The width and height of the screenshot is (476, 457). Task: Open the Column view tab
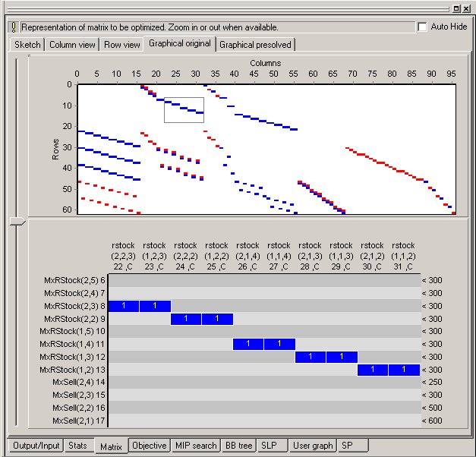coord(72,45)
